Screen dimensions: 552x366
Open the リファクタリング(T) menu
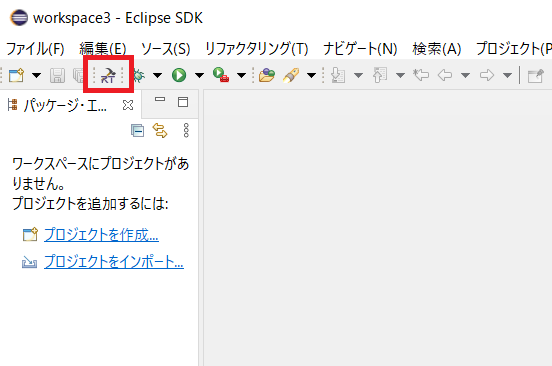click(257, 49)
